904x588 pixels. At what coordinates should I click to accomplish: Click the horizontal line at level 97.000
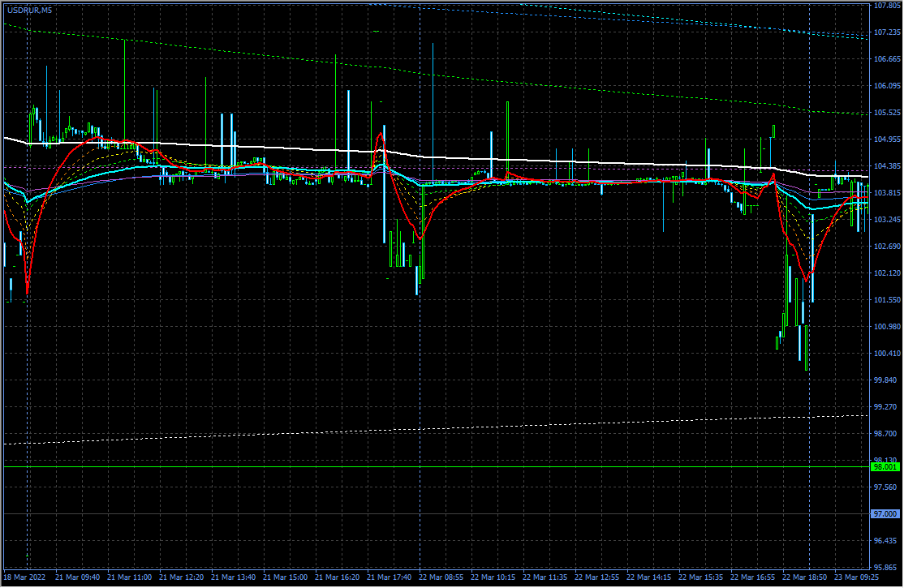click(x=406, y=514)
